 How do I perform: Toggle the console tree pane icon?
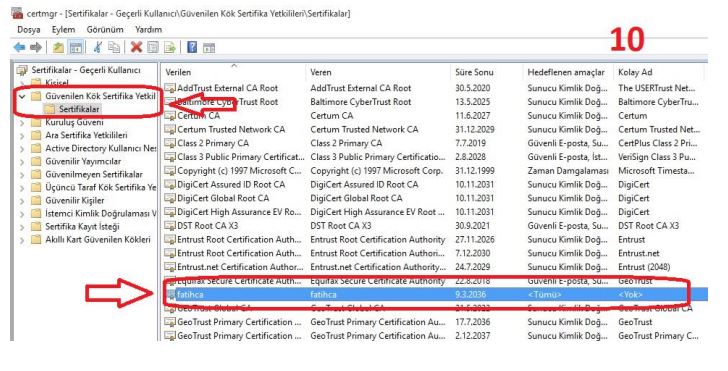tap(76, 47)
